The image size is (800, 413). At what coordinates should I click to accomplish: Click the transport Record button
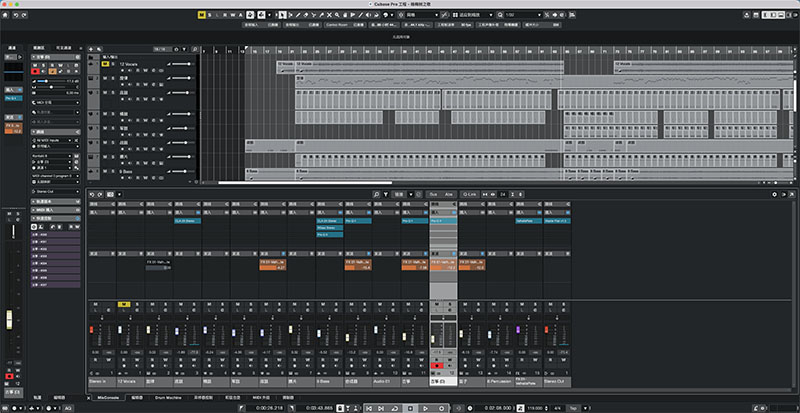[441, 408]
